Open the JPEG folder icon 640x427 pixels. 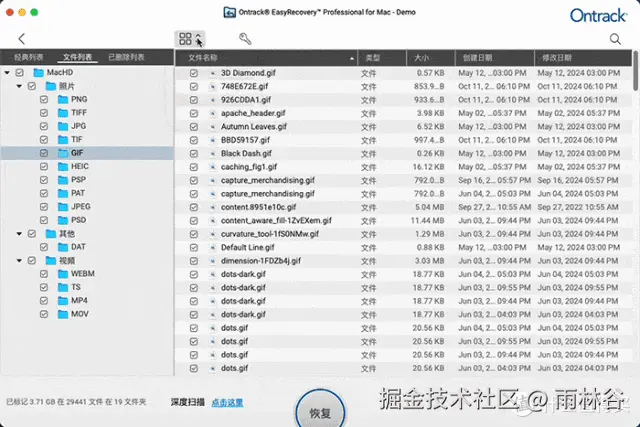coord(63,207)
